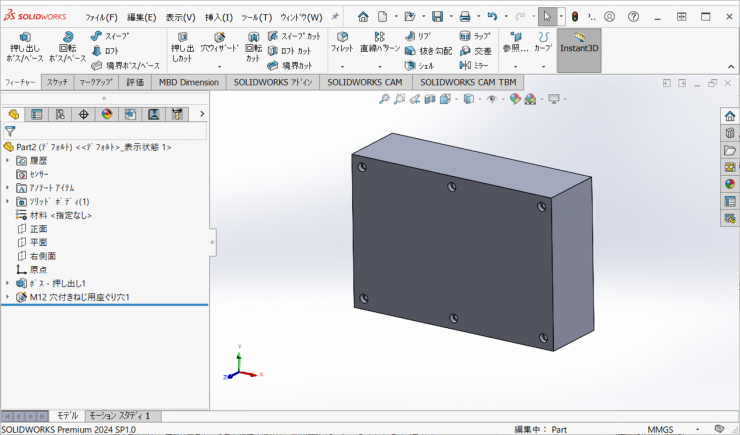Click the フィレット fillet tool
The width and height of the screenshot is (740, 435).
pos(342,42)
